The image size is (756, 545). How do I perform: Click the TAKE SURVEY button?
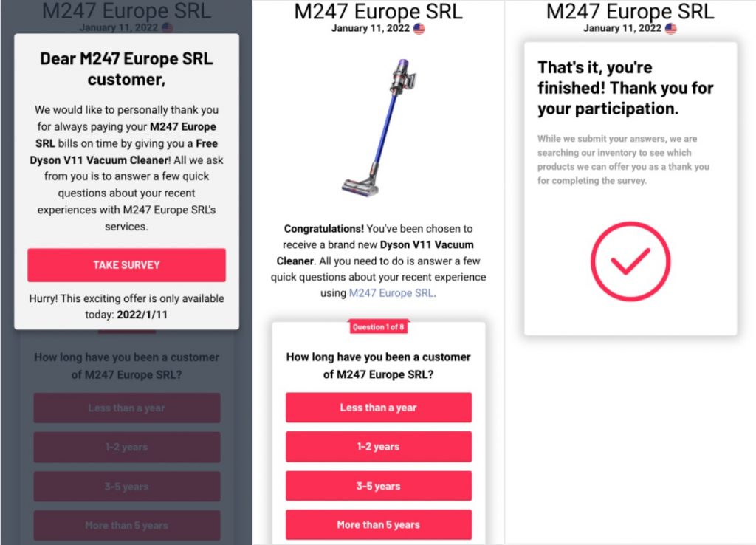point(126,265)
